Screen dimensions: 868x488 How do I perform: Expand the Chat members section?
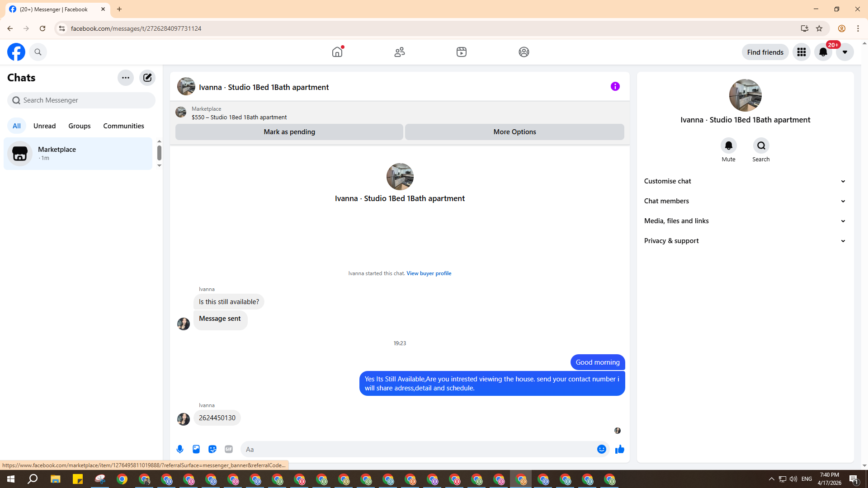(745, 201)
